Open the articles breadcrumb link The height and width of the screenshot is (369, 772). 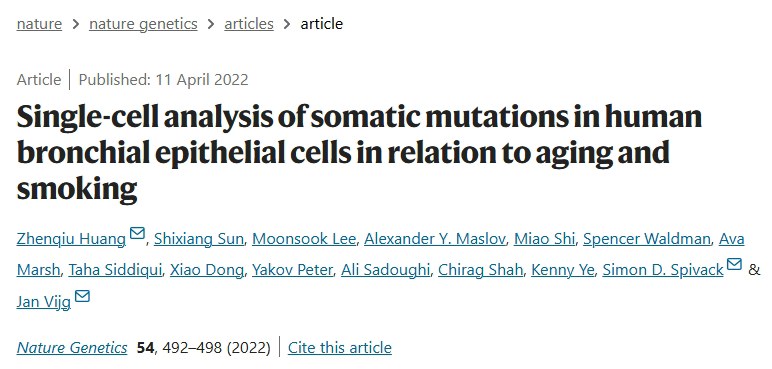click(249, 24)
